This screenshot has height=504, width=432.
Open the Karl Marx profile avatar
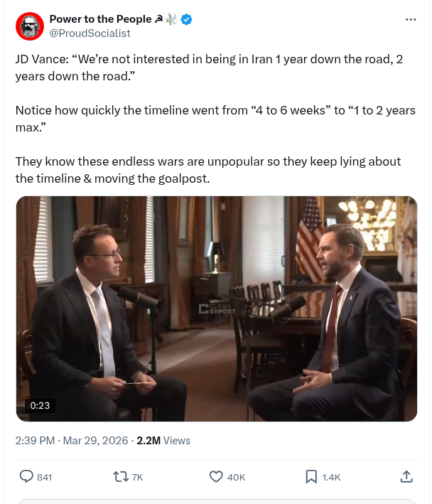(x=29, y=26)
